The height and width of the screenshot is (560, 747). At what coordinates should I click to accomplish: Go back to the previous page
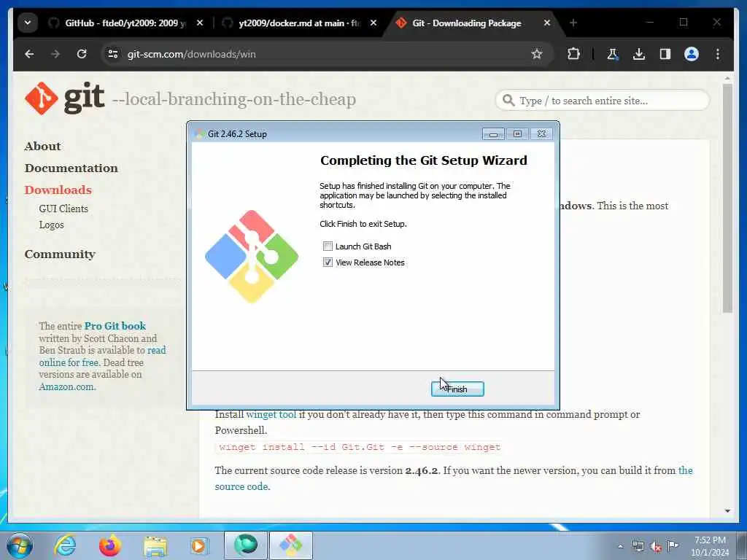pyautogui.click(x=29, y=54)
